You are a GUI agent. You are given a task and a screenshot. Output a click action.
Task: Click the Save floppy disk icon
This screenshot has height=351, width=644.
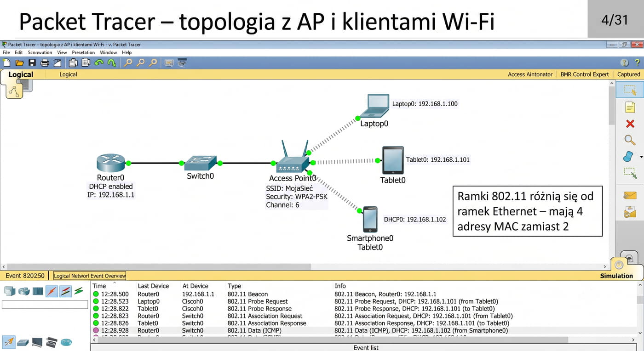click(32, 63)
